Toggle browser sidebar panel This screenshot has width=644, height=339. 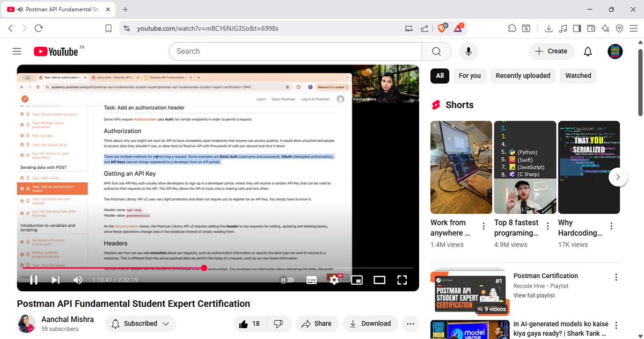pyautogui.click(x=577, y=28)
